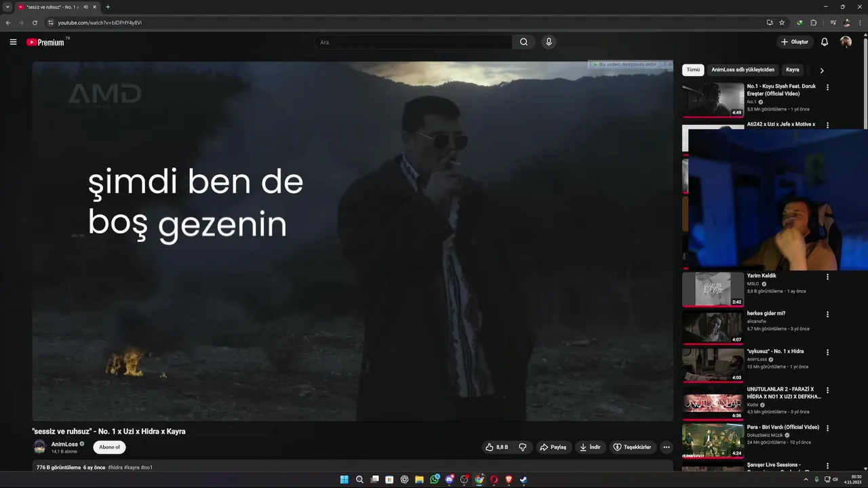Open options for 'No.1 - Koyu Siyah' video
Viewport: 868px width, 488px height.
point(827,87)
